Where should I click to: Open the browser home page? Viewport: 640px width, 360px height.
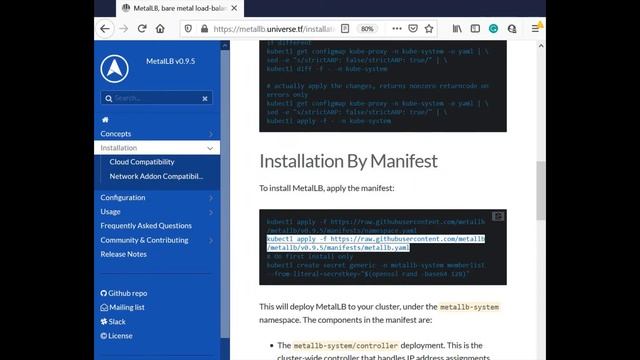(160, 29)
